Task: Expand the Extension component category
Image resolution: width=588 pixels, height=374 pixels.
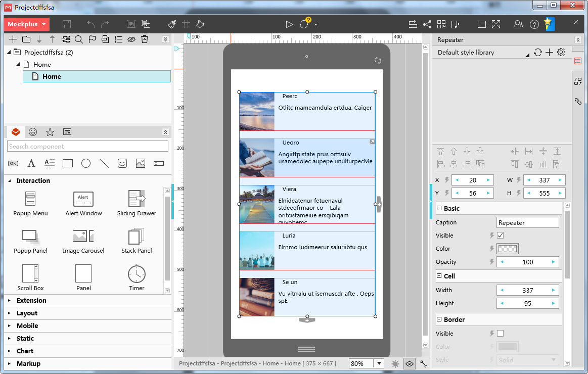Action: [x=31, y=300]
